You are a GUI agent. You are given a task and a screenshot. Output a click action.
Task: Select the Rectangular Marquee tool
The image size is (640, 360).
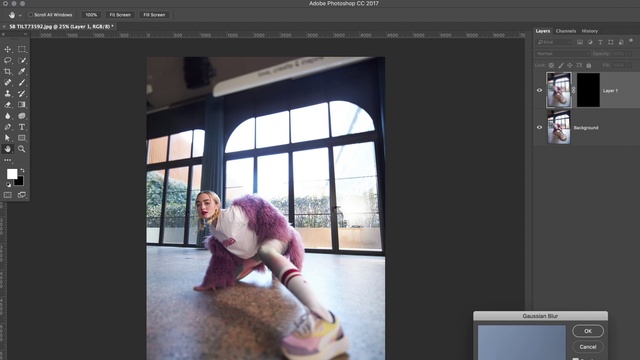coord(22,49)
